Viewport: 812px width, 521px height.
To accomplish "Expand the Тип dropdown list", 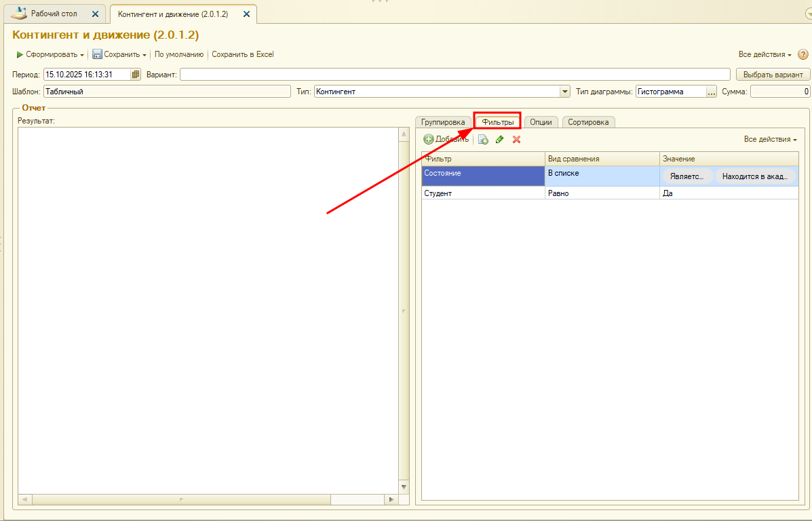I will 564,92.
